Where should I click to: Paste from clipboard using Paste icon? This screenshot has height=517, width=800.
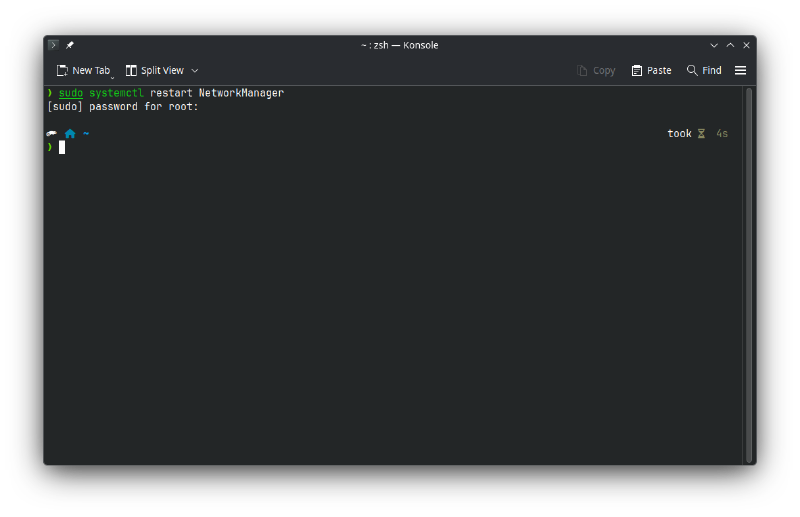click(637, 71)
